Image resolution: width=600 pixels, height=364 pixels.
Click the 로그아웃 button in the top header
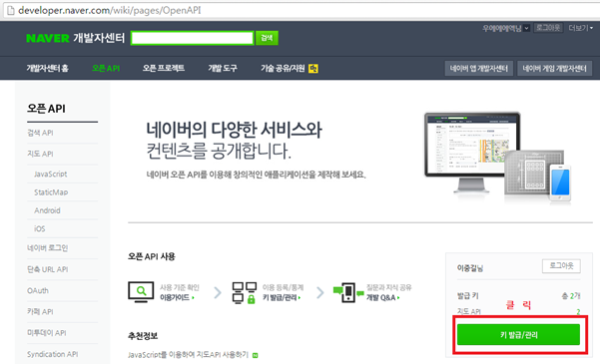[548, 28]
